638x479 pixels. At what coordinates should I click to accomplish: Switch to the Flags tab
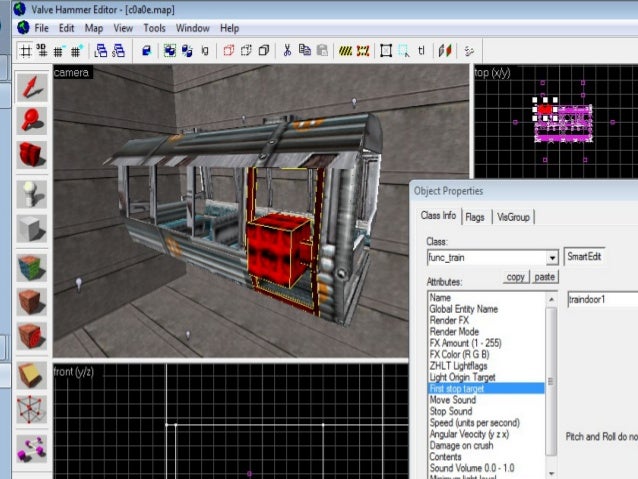point(475,216)
